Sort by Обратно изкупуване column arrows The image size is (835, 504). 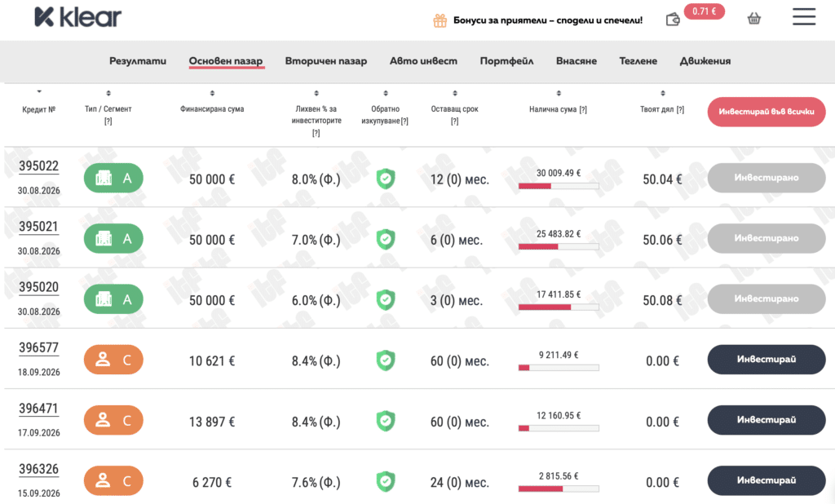(x=386, y=93)
